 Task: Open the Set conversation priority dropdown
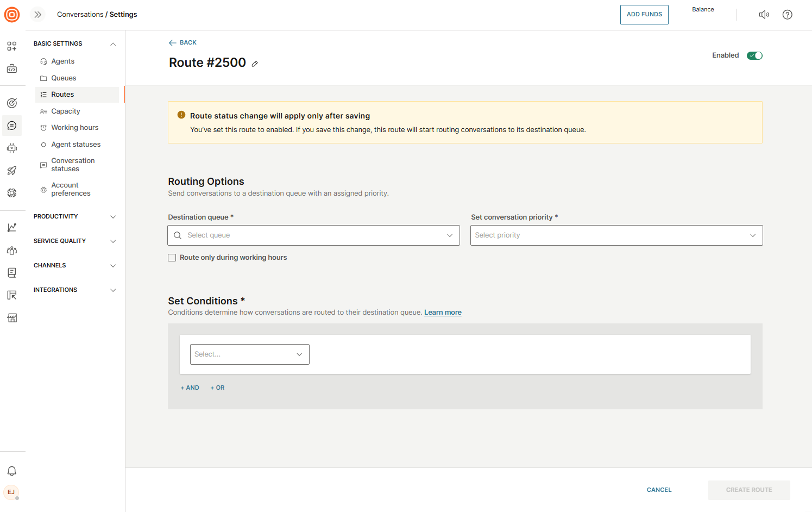tap(616, 235)
